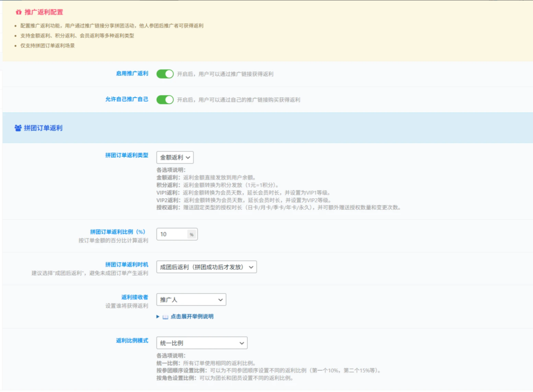Toggle off 允许自己推广自己
The image size is (533, 392).
pyautogui.click(x=164, y=99)
